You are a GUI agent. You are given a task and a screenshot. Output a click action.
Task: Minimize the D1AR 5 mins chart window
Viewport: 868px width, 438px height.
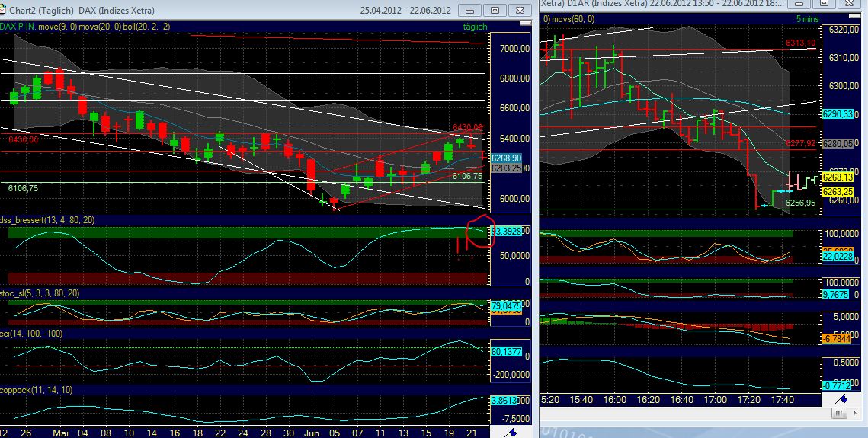[x=799, y=3]
